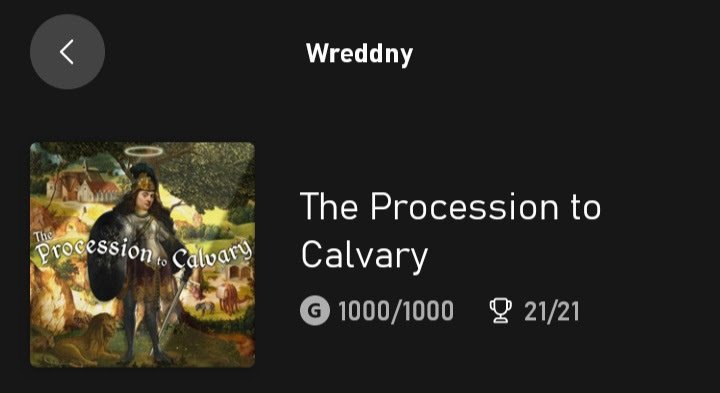Viewport: 720px width, 393px height.
Task: Click the achievements trophy icon
Action: (x=501, y=310)
